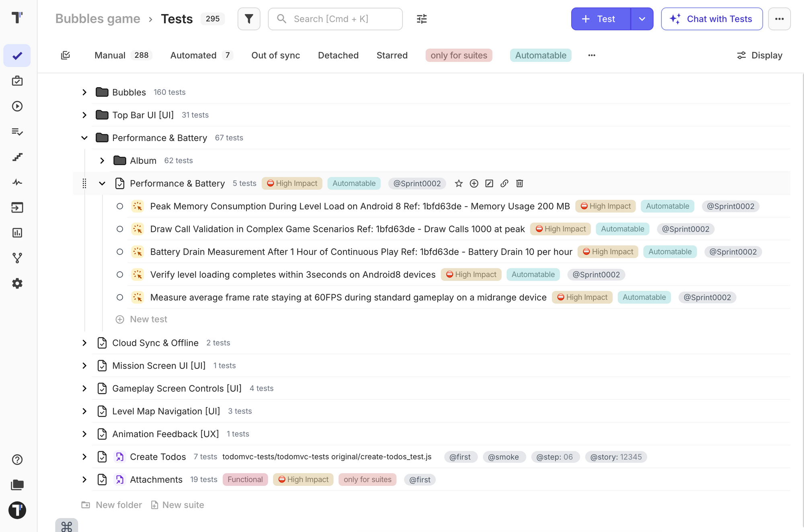This screenshot has height=532, width=804.
Task: Open search settings sliders next to search bar
Action: [x=421, y=19]
